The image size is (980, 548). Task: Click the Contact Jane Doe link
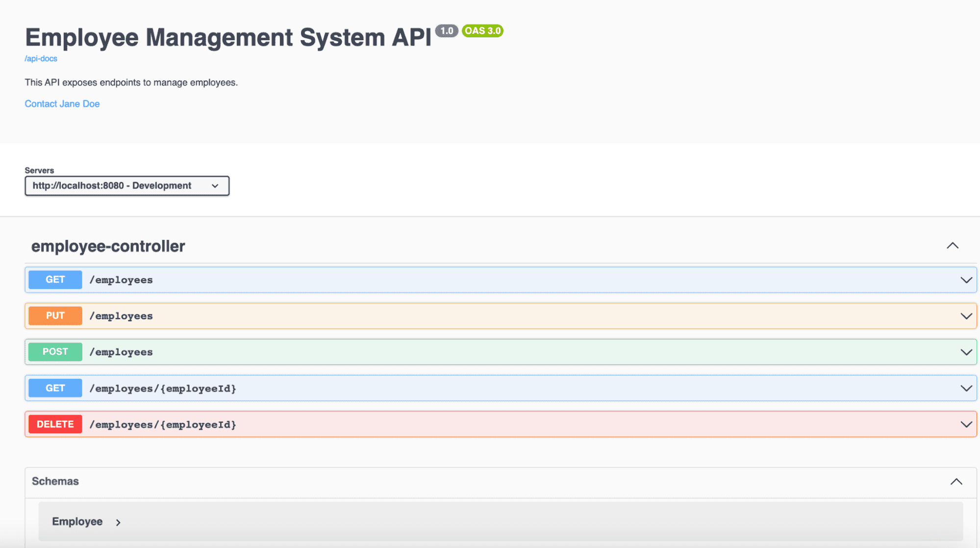click(x=62, y=104)
